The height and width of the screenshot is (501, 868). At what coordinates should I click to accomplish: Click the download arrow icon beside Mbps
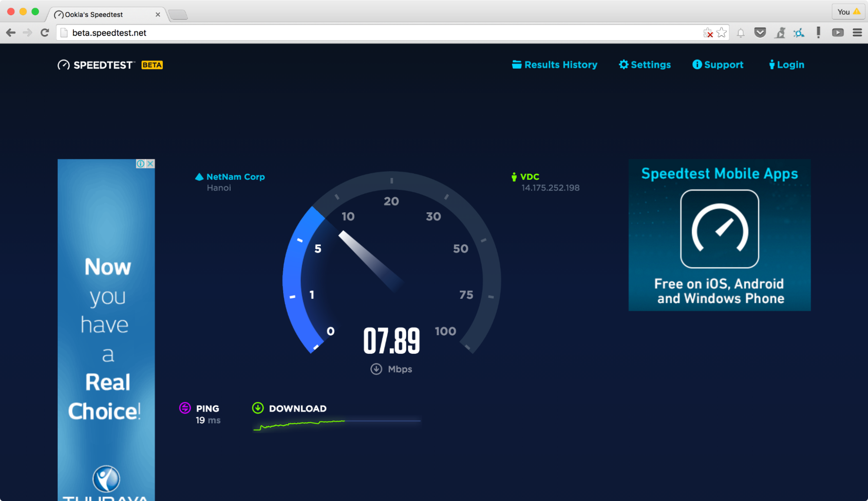tap(376, 369)
